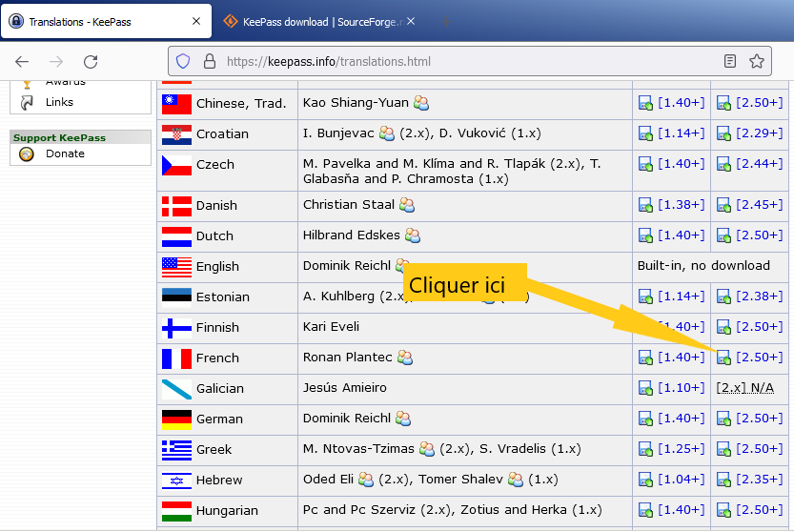The width and height of the screenshot is (794, 532).
Task: Download Danish [2.45+] translation
Action: 759,205
